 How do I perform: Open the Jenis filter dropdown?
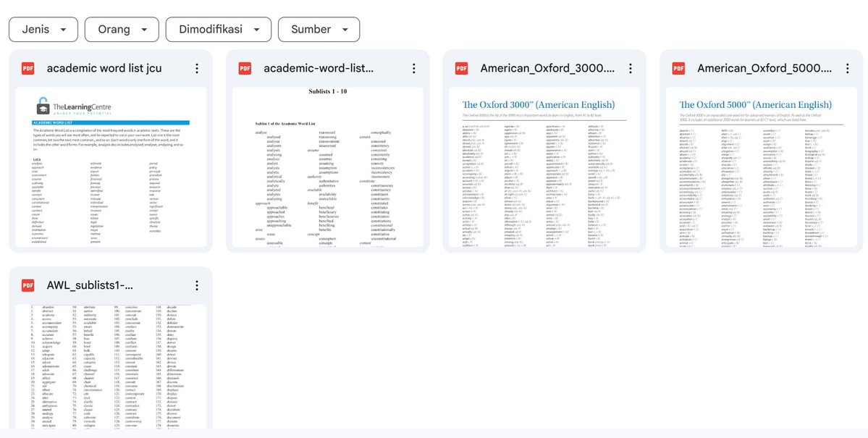pos(43,30)
